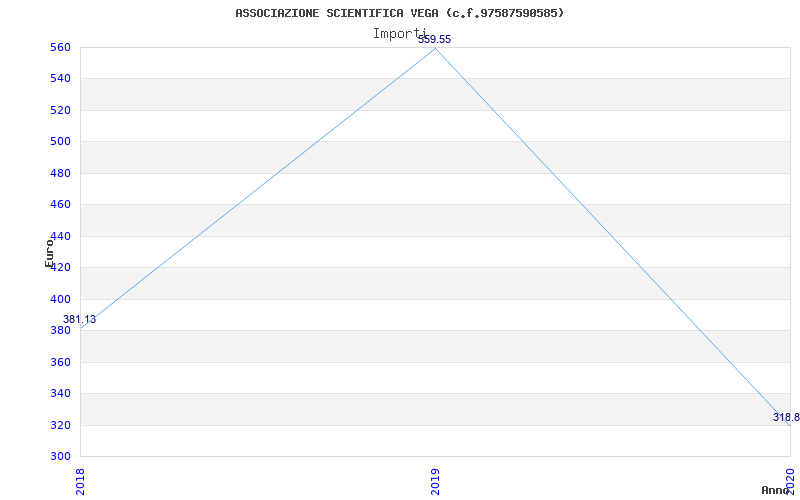Click the Euro y-axis title
This screenshot has width=800, height=500.
click(x=49, y=253)
